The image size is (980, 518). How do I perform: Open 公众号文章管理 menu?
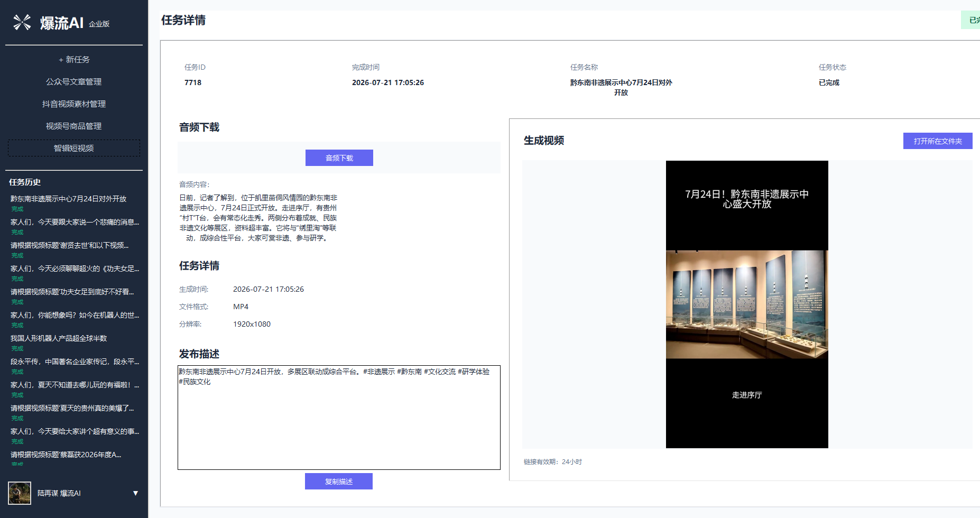coord(74,82)
